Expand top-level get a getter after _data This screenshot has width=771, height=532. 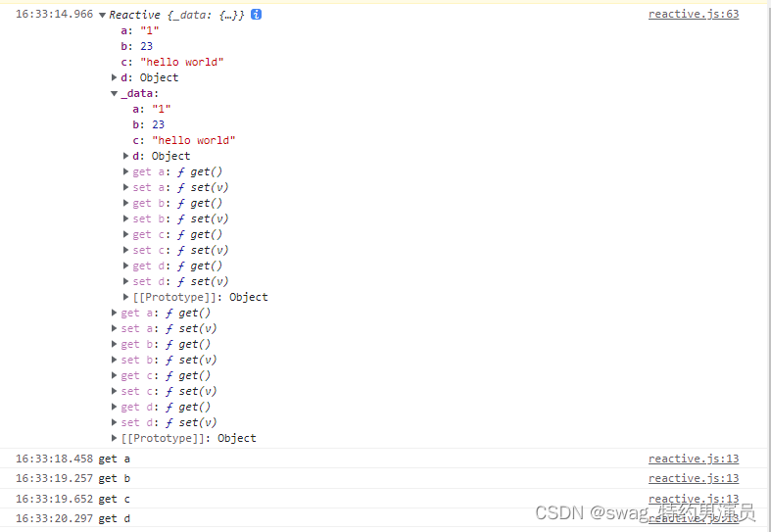point(114,314)
